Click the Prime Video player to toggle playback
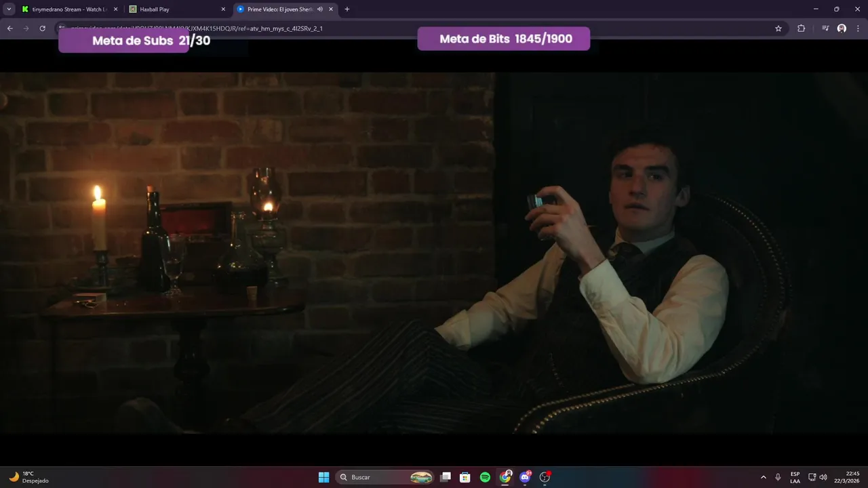The image size is (868, 488). 434,253
